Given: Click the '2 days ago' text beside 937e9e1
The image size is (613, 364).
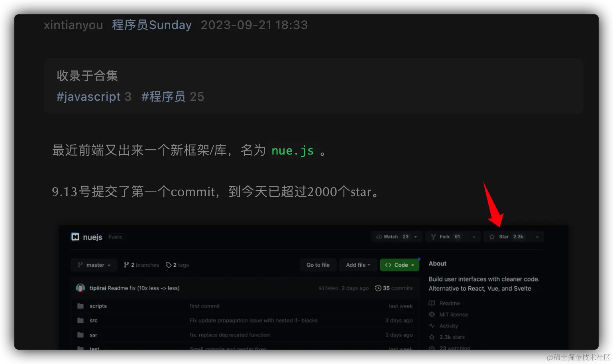Looking at the screenshot, I should coord(355,288).
